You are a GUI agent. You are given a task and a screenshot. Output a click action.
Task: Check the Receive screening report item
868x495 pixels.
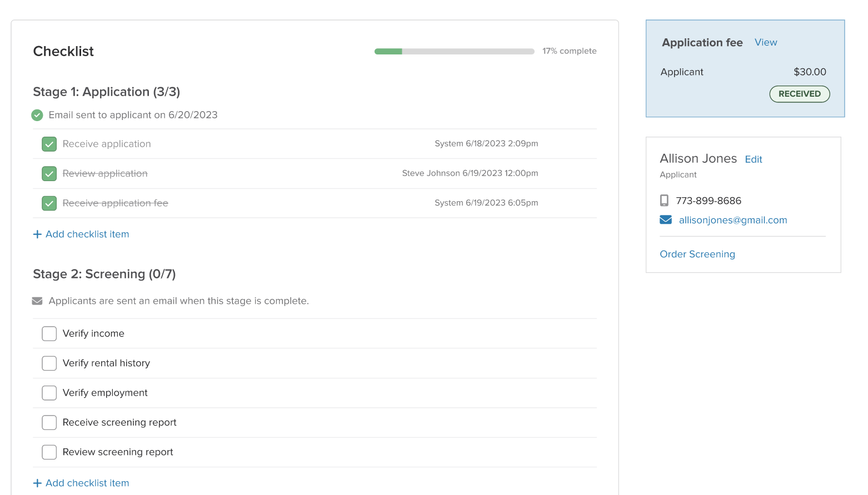click(x=49, y=422)
